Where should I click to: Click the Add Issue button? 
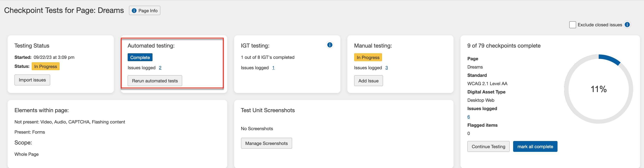tap(368, 81)
